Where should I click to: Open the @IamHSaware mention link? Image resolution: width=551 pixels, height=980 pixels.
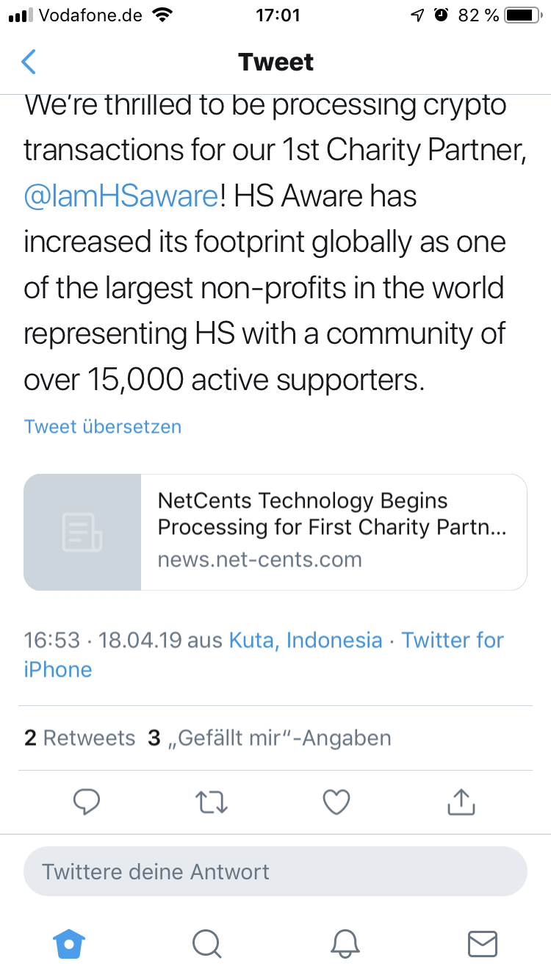pyautogui.click(x=120, y=197)
